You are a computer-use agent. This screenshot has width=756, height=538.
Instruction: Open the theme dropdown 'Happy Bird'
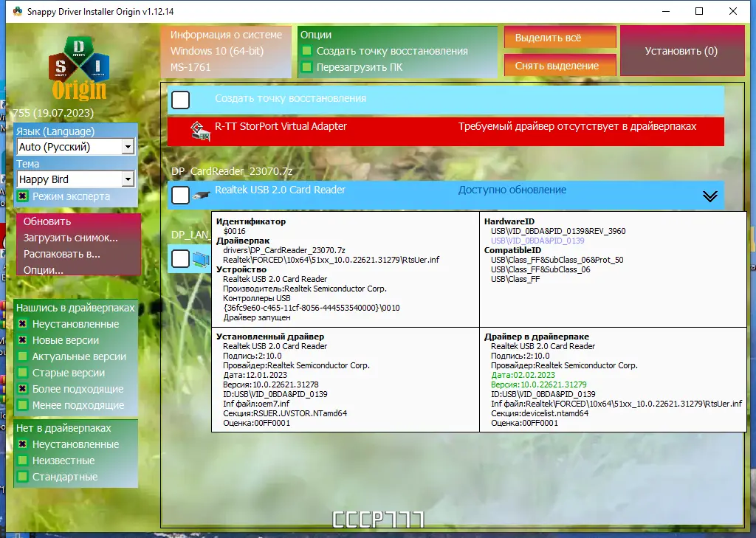(x=76, y=179)
